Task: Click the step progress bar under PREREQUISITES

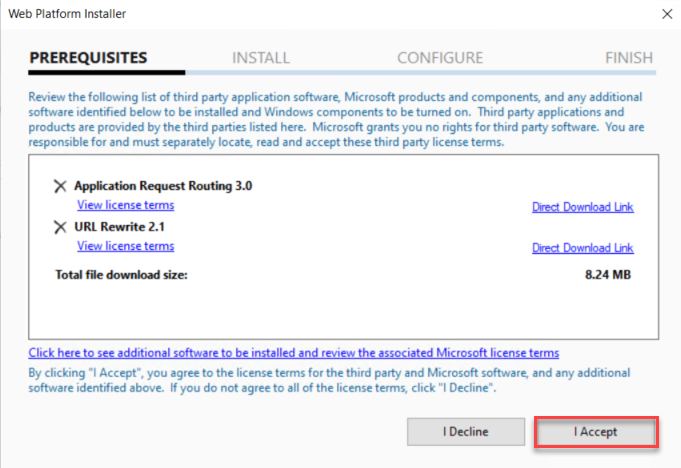Action: point(107,72)
